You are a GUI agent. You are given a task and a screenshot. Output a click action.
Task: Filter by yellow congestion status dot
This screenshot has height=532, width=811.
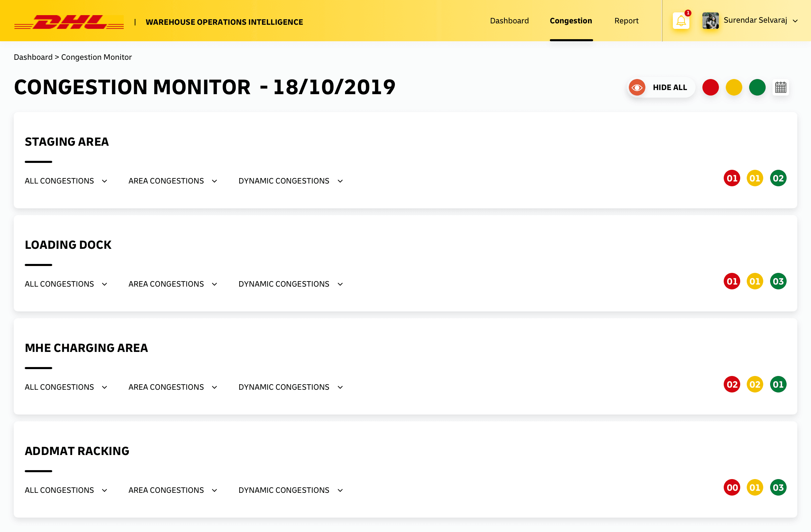(734, 87)
